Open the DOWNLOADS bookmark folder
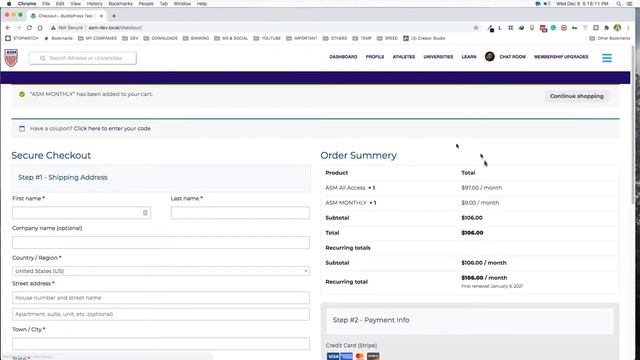Viewport: 640px width, 360px height. click(x=160, y=38)
